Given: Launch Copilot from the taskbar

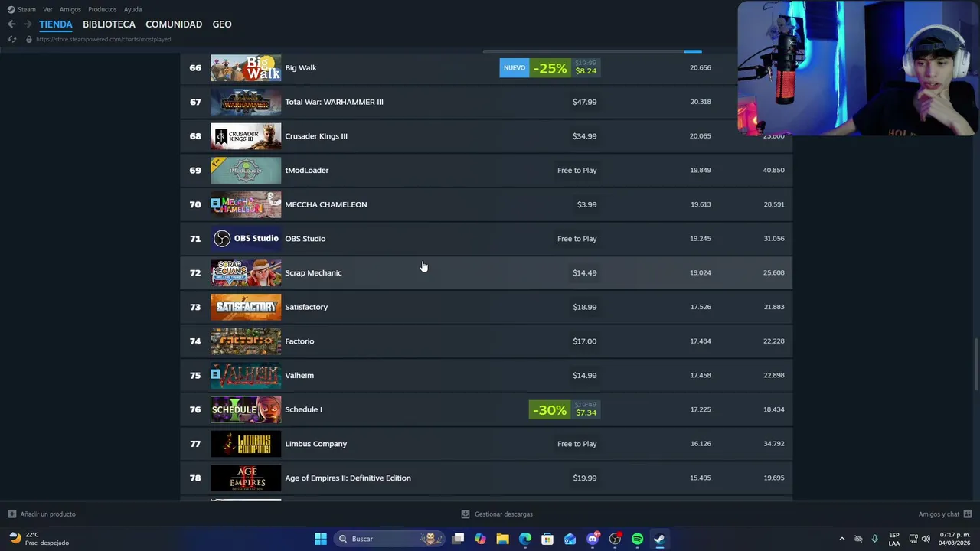Looking at the screenshot, I should pyautogui.click(x=480, y=539).
